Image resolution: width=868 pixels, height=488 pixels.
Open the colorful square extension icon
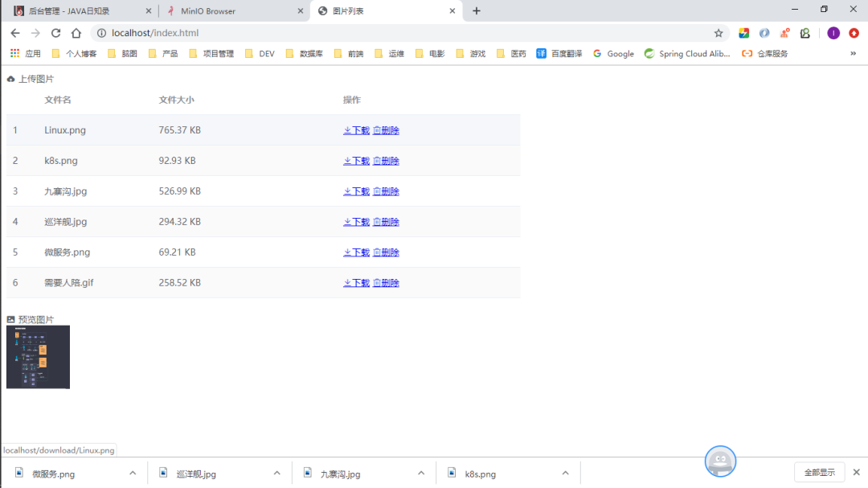(744, 33)
